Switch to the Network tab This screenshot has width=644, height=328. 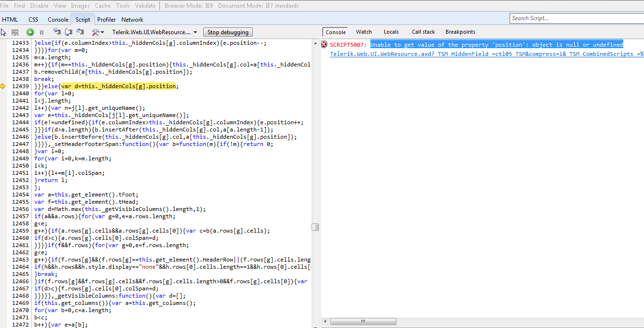point(132,20)
